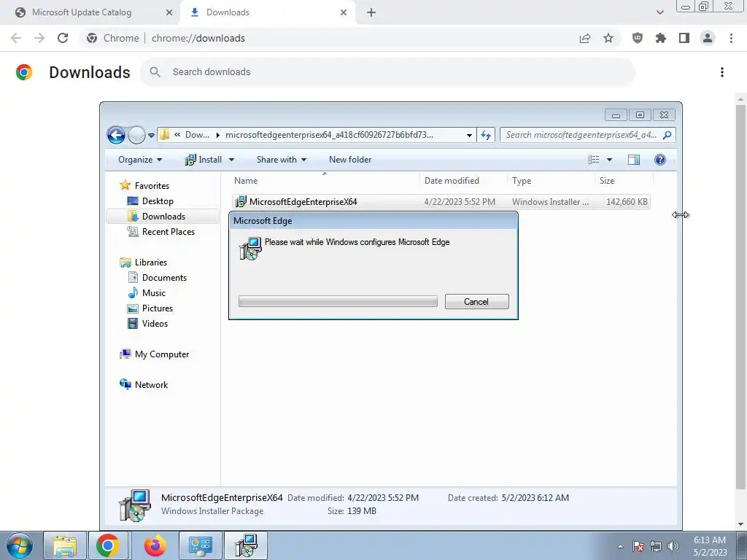Open Chrome's three-dot main menu
Viewport: 747px width, 560px height.
731,38
